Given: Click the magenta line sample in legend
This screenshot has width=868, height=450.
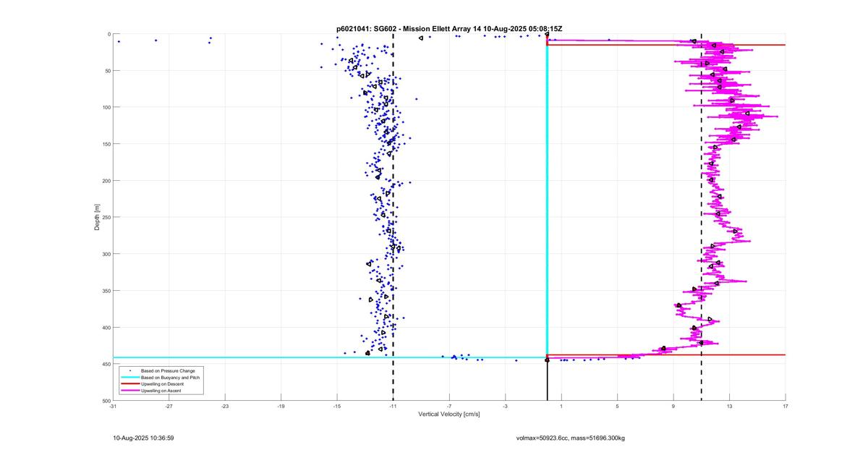Looking at the screenshot, I should pos(129,391).
